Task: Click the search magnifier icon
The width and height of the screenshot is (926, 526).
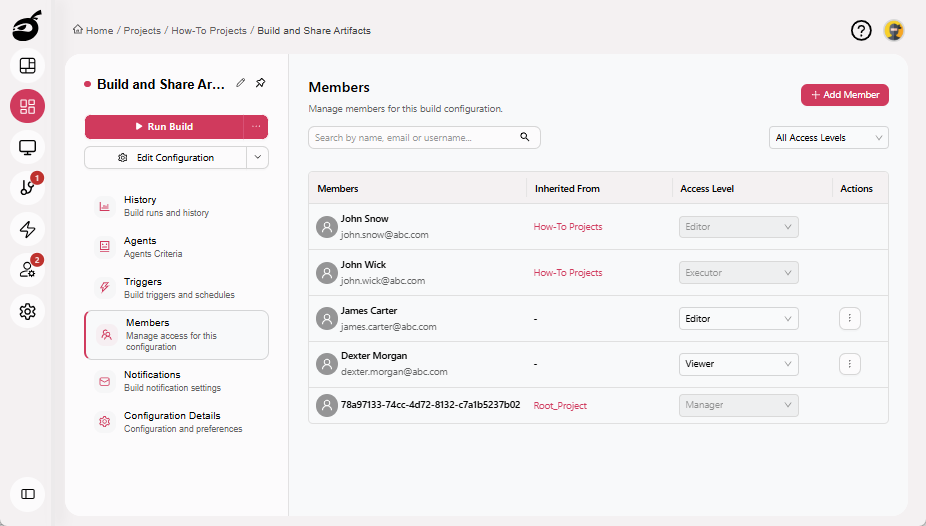Action: (524, 137)
